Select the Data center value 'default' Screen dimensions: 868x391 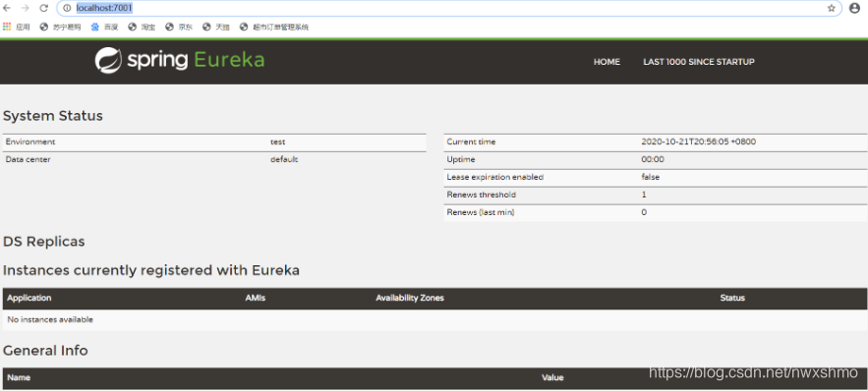tap(284, 160)
